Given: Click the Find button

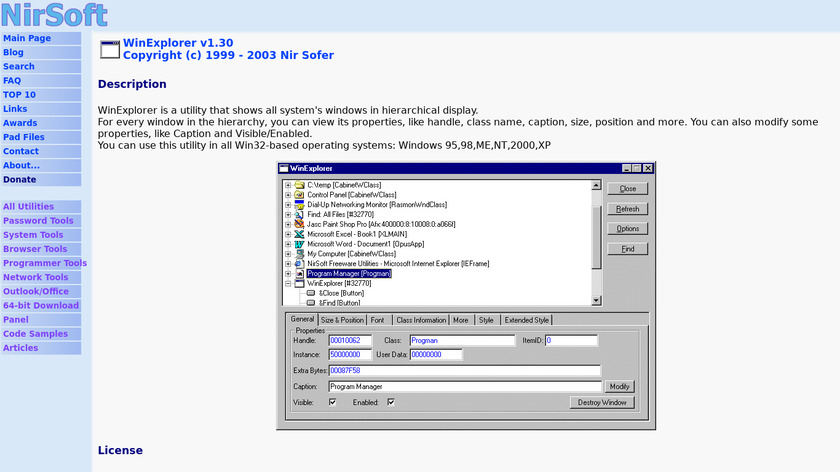Looking at the screenshot, I should (627, 249).
